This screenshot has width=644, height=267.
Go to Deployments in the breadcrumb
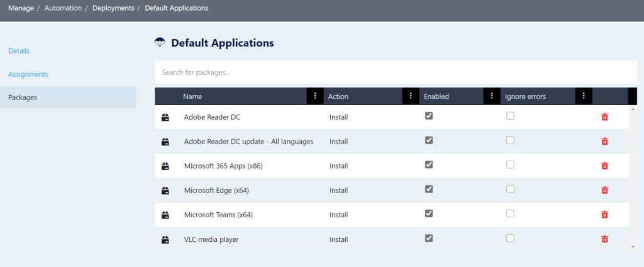113,8
